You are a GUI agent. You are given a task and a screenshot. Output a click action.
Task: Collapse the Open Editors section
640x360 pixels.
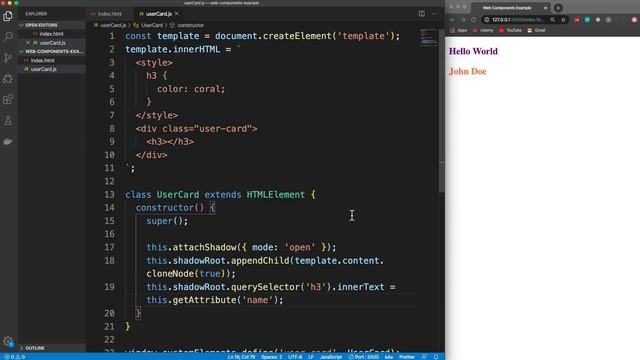[x=51, y=25]
